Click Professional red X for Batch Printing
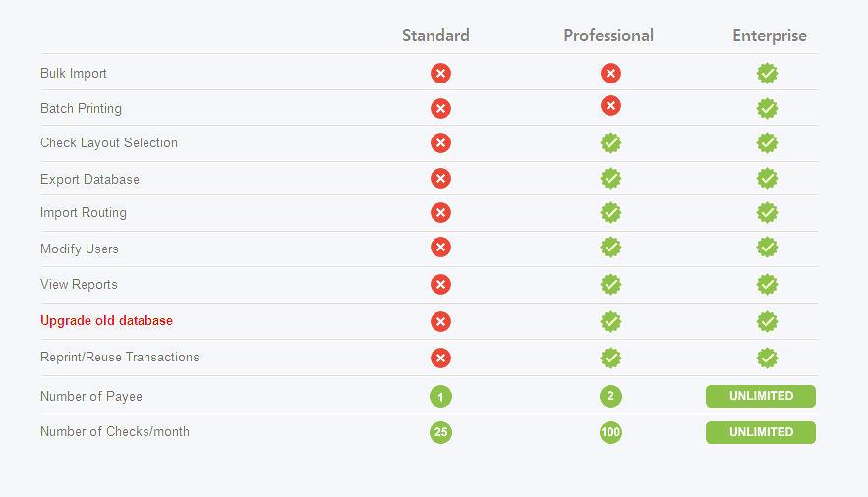 (x=610, y=106)
